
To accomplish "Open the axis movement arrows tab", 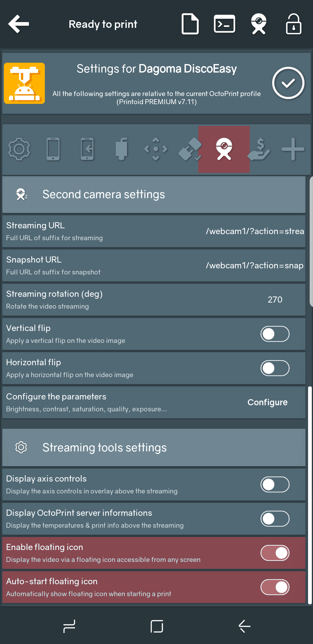I will (x=156, y=149).
